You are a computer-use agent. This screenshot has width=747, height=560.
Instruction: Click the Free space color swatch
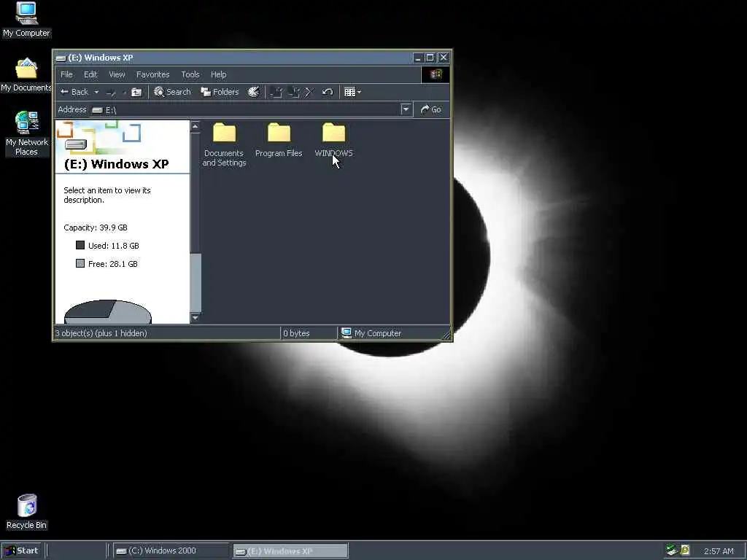click(x=80, y=263)
